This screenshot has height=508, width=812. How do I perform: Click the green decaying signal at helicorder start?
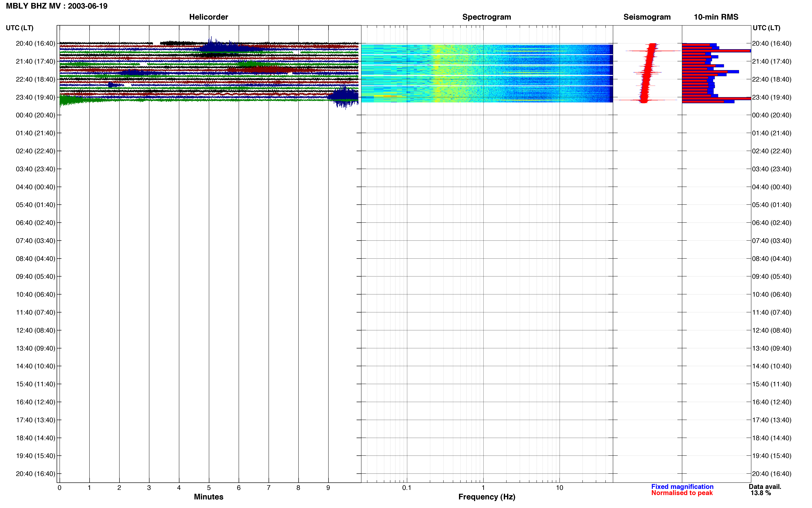point(72,100)
